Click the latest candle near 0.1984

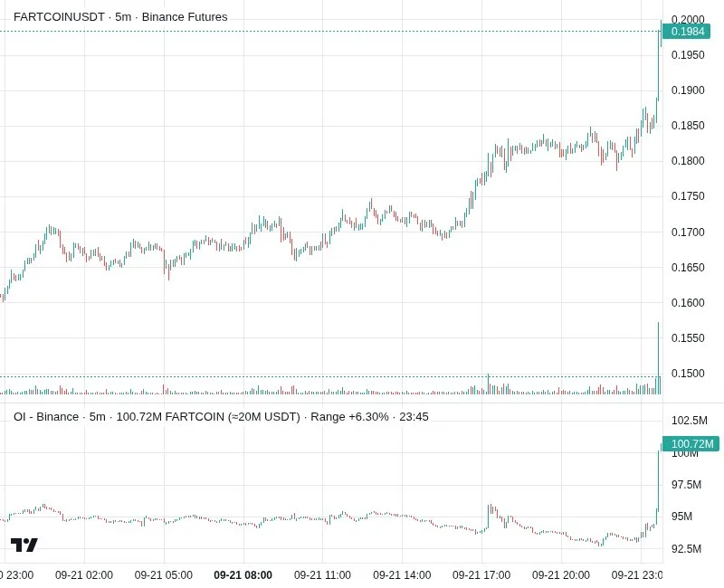click(662, 33)
